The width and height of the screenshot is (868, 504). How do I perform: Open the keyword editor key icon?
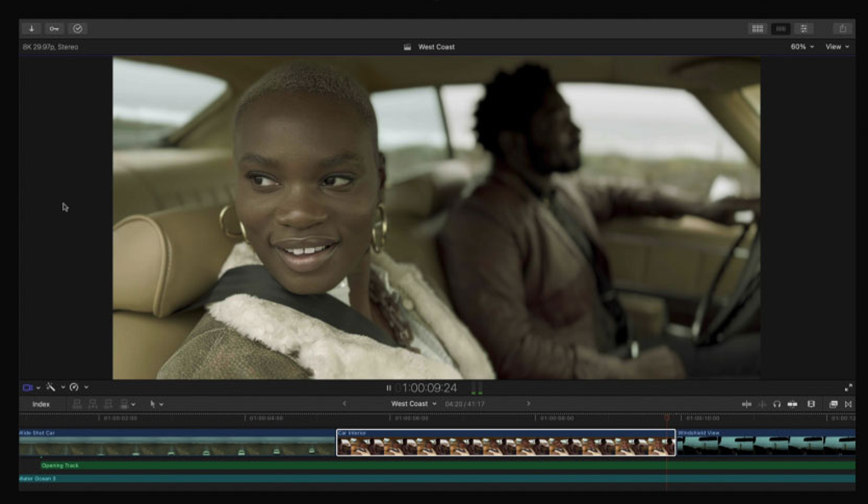click(54, 28)
